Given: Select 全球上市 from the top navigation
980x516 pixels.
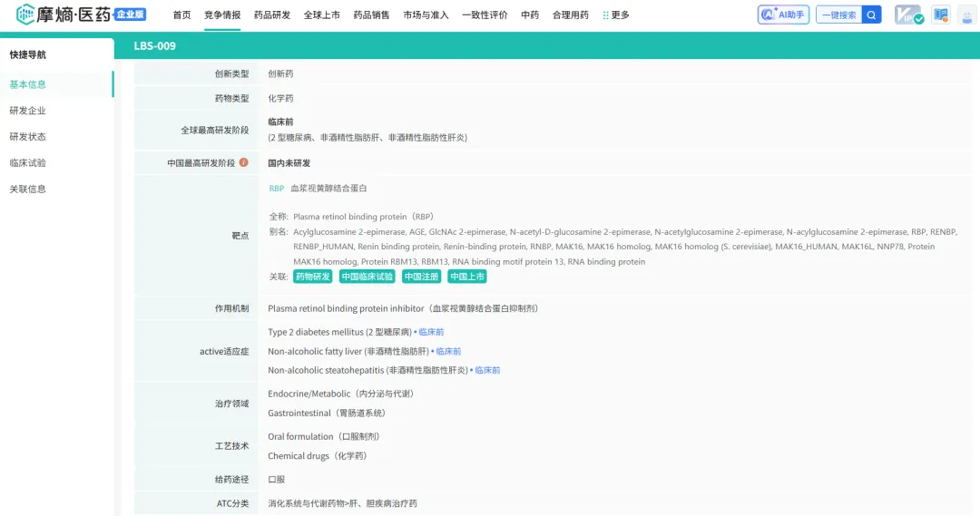Looking at the screenshot, I should pos(321,15).
